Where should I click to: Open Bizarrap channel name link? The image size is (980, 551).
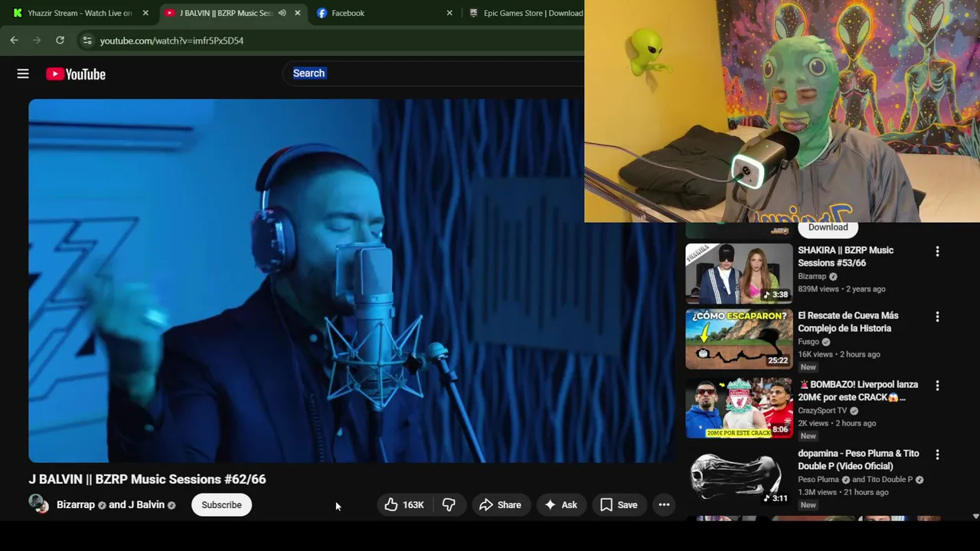pyautogui.click(x=76, y=504)
